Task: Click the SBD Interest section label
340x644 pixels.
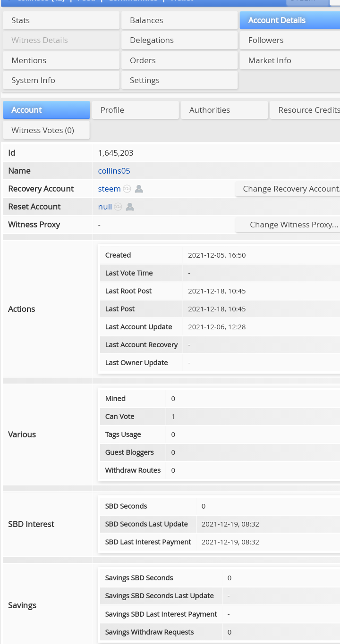Action: click(x=31, y=524)
